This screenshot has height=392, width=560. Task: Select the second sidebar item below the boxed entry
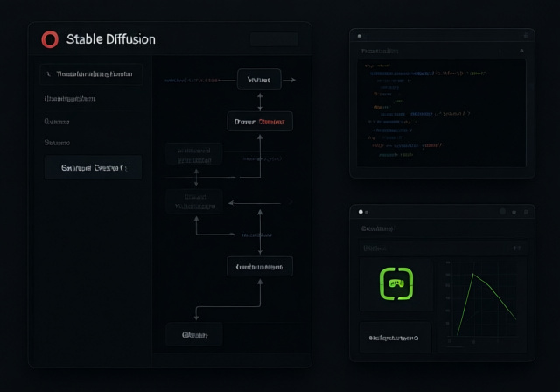(70, 99)
